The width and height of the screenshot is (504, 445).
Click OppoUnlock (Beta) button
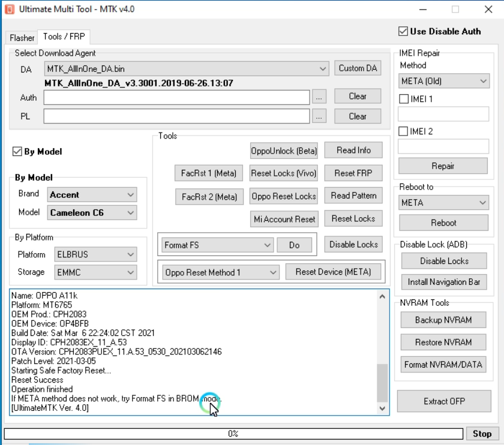pyautogui.click(x=284, y=151)
